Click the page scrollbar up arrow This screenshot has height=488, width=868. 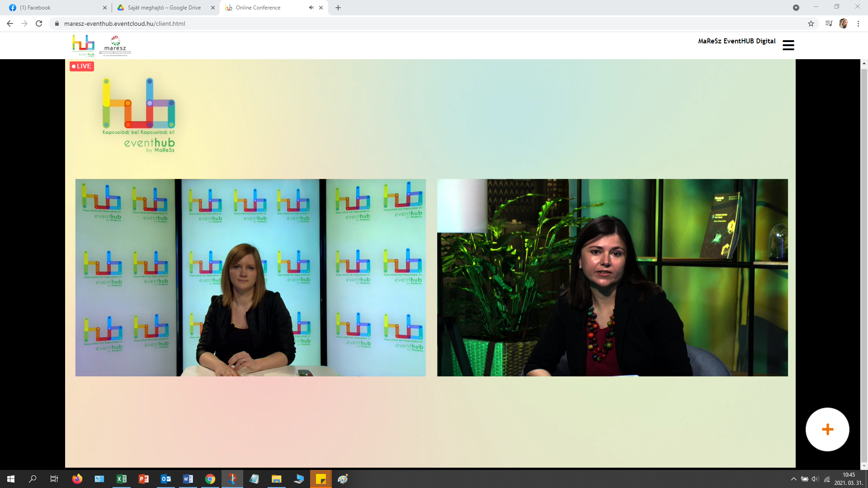tap(864, 64)
